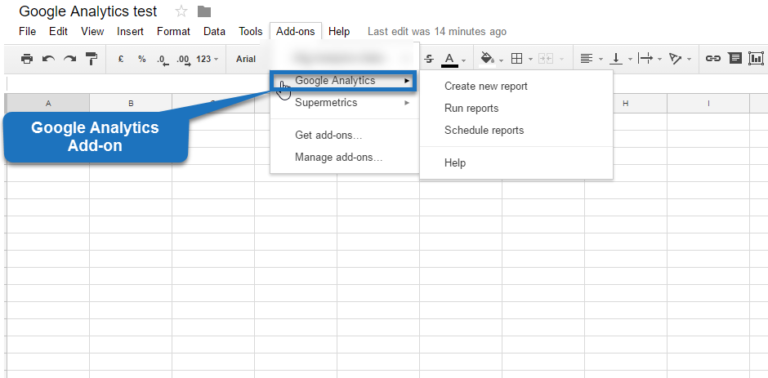Open the Tools menu
The height and width of the screenshot is (378, 768).
click(251, 31)
